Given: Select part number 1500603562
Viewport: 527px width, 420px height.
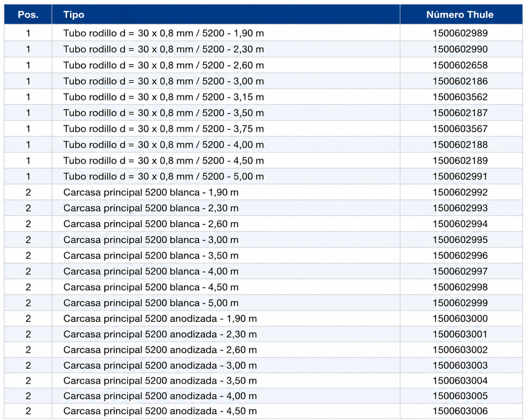Looking at the screenshot, I should coord(460,97).
